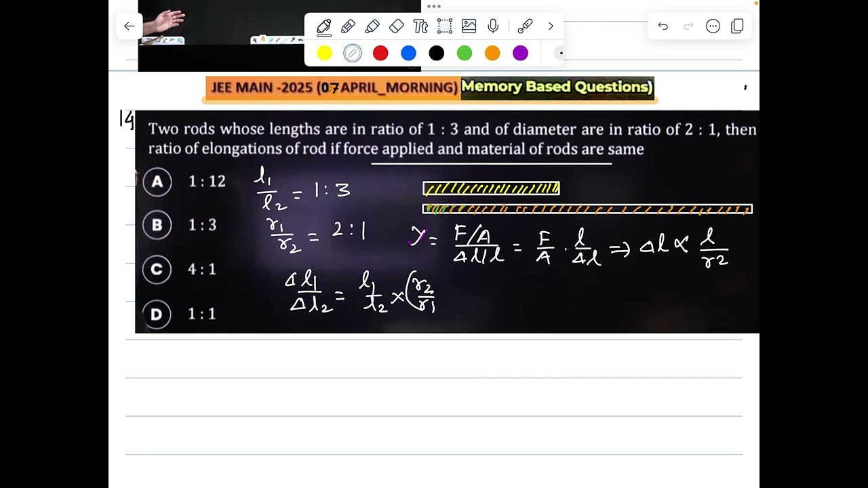Open the pages overview icon
This screenshot has height=488, width=868.
pos(738,26)
